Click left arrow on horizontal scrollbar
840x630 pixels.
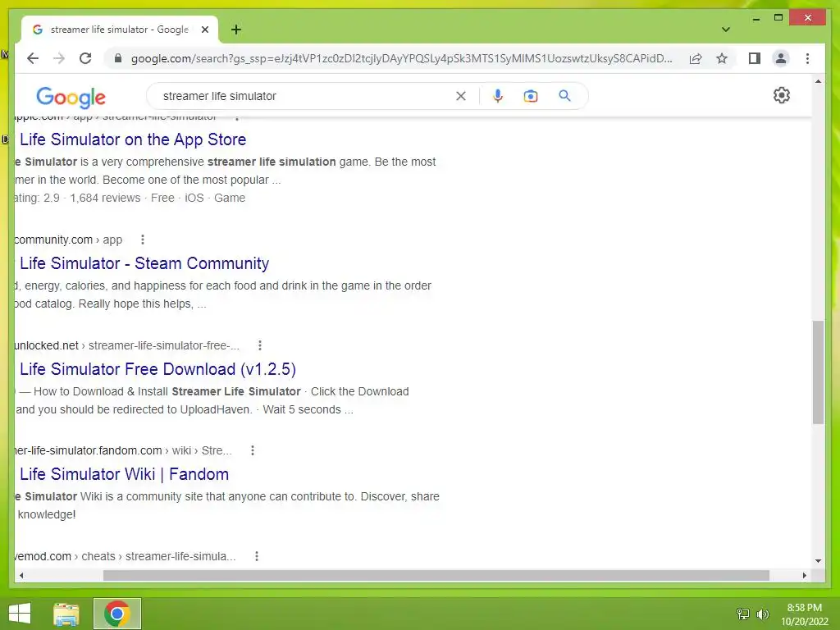21,575
